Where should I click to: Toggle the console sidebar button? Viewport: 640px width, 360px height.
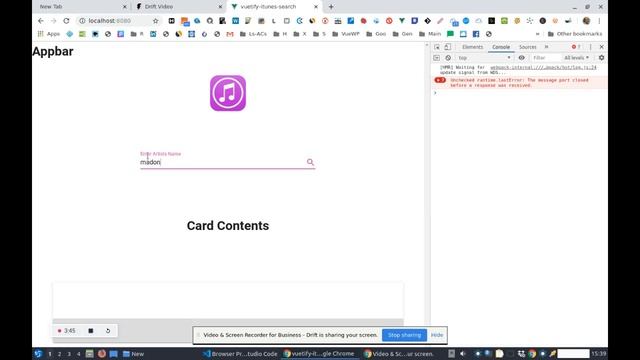click(436, 58)
